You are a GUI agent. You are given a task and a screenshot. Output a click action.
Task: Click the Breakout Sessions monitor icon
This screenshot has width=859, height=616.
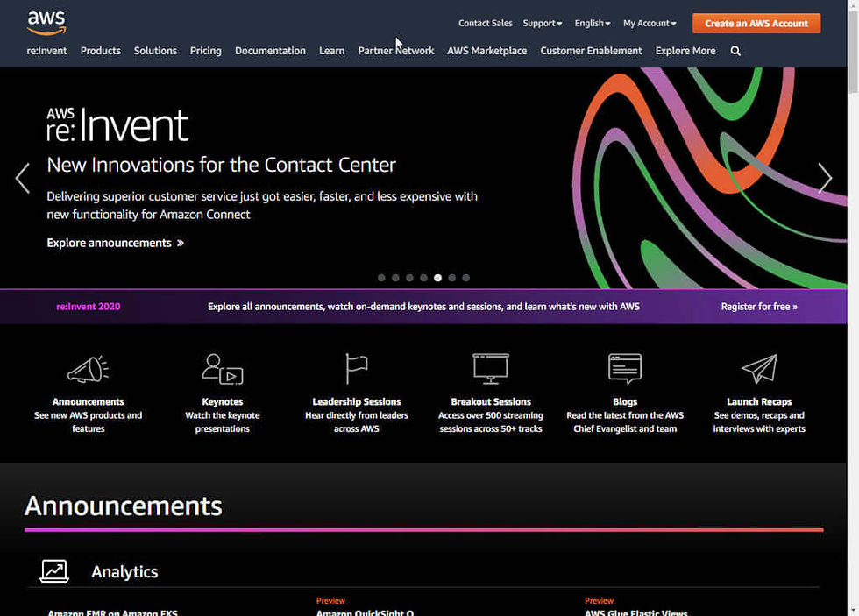click(490, 369)
